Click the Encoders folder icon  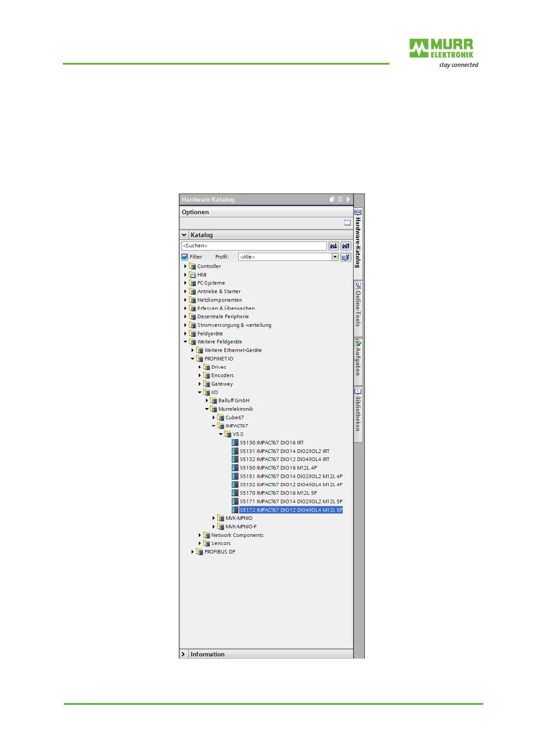[206, 375]
